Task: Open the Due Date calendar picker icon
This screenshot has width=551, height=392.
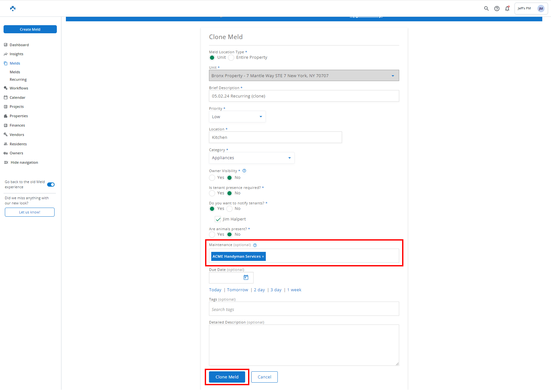Action: pos(246,277)
